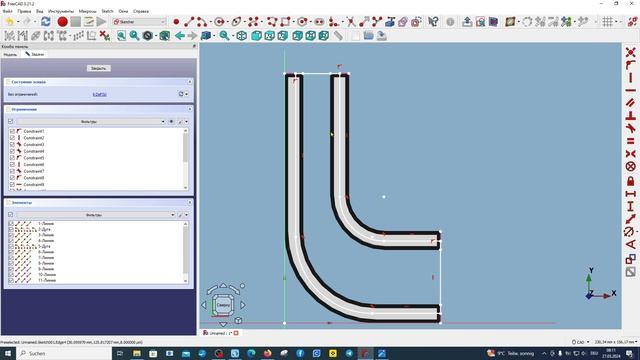Select the Polyline tool in toolbar
Viewport: 640px width, 360px height.
point(272,22)
